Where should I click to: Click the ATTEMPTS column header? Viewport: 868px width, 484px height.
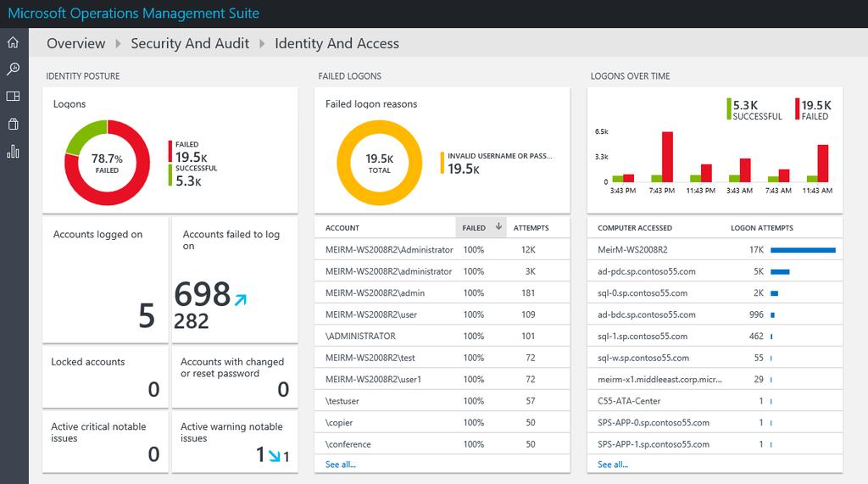point(531,228)
